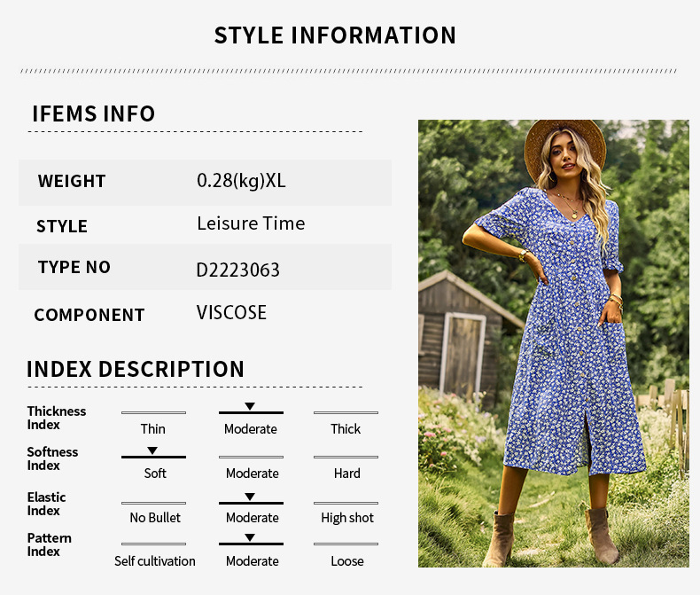Click the Thick bar on Thickness Index
The width and height of the screenshot is (700, 595).
[346, 412]
